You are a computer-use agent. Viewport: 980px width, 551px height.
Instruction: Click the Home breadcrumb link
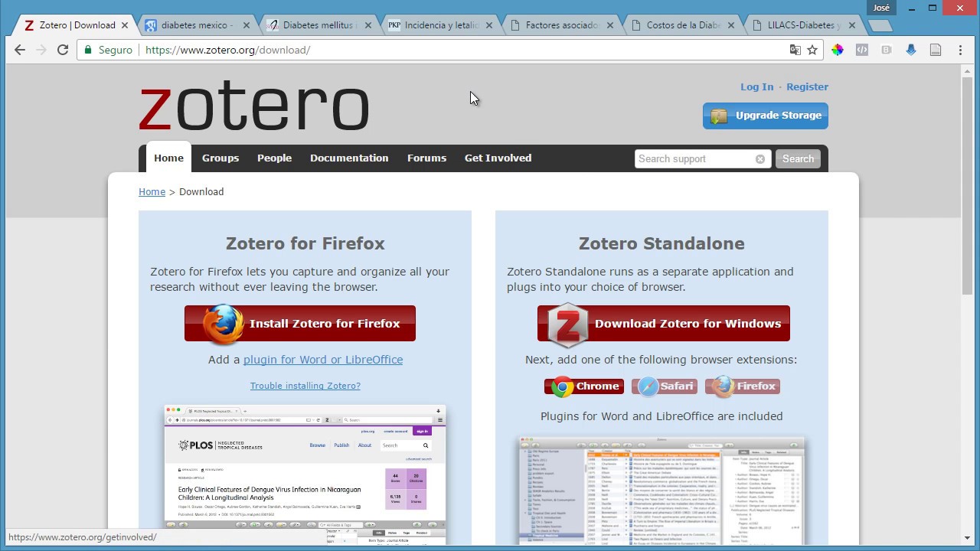pyautogui.click(x=152, y=192)
